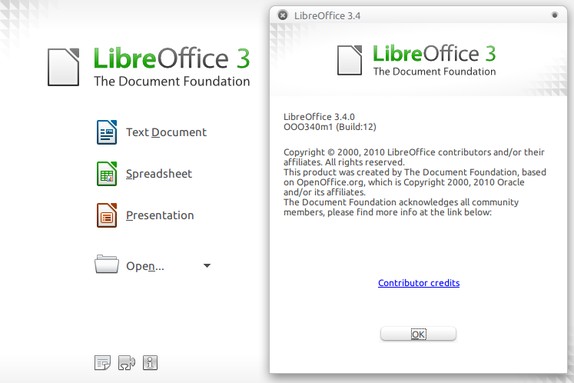Screen dimensions: 574x383
Task: Click the information icon at bottom
Action: [150, 362]
